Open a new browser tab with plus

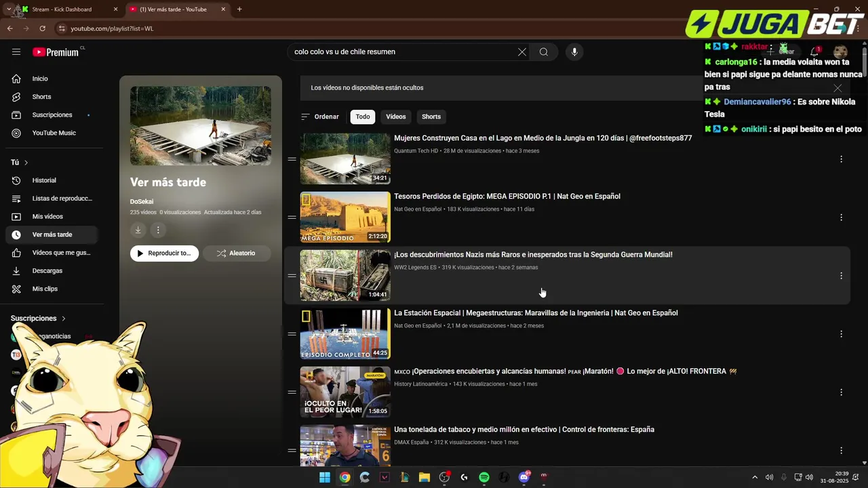239,9
